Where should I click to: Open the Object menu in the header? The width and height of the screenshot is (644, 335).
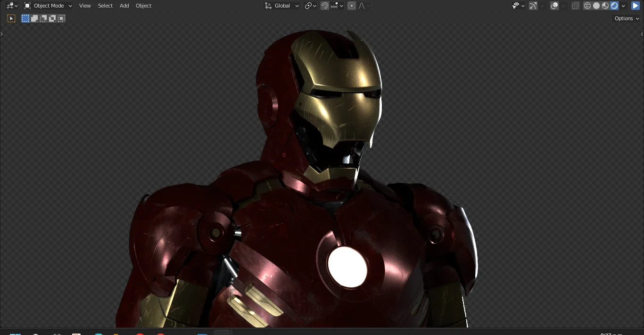pos(143,6)
